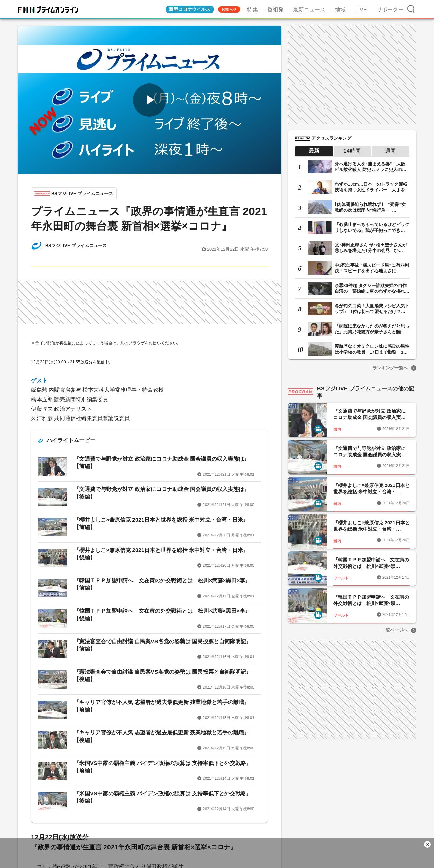Click ランキング一覧へ link text
Viewport: 434px width, 868px height.
390,368
